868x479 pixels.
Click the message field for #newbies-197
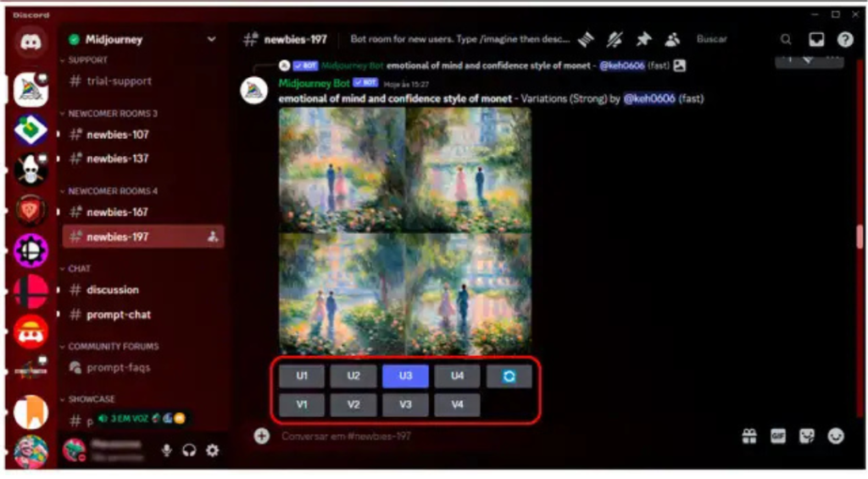[492, 436]
